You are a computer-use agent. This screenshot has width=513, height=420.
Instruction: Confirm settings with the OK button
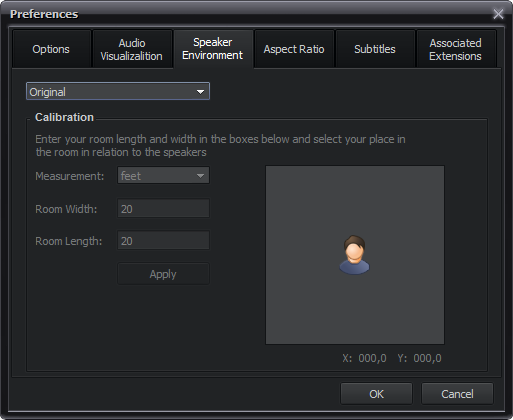point(376,394)
